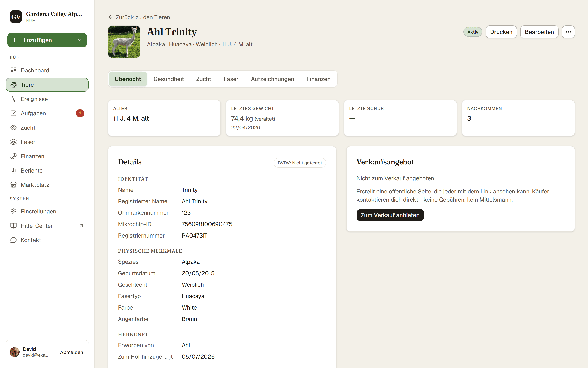Viewport: 588px width, 368px height.
Task: Click the Letztes Gewicht 74,4 kg card
Action: (282, 118)
